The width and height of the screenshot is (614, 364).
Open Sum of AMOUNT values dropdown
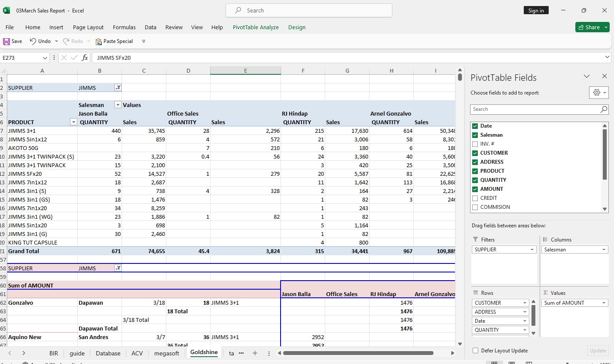point(604,303)
